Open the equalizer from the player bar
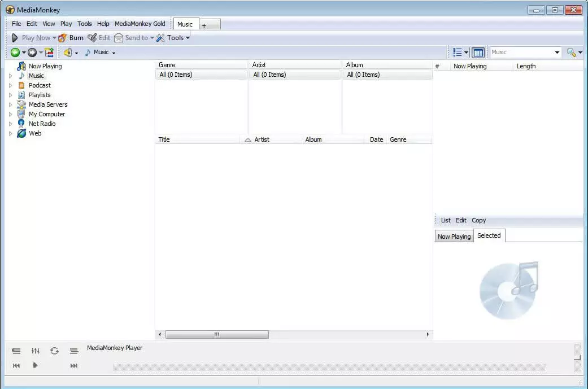This screenshot has width=588, height=389. (x=35, y=351)
